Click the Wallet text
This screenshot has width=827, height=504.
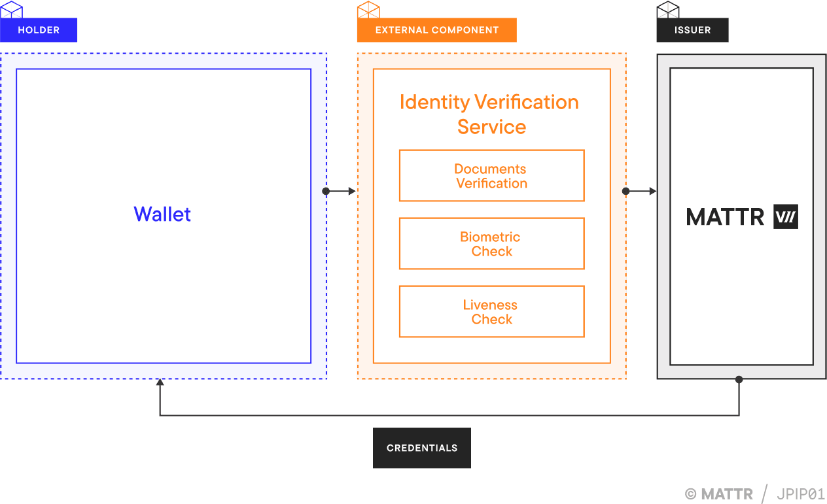[x=162, y=214]
